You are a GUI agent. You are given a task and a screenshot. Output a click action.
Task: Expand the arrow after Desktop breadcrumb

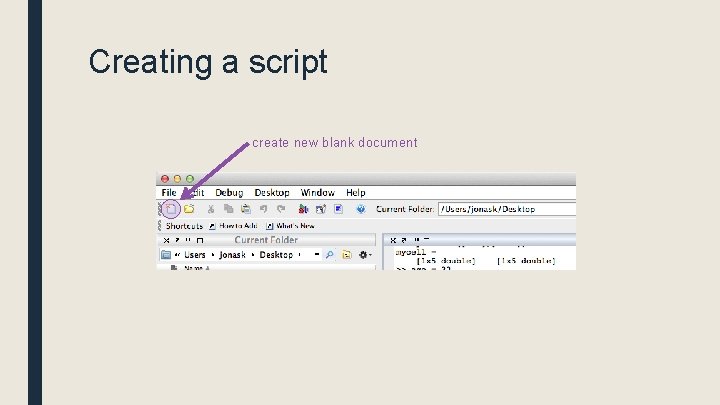click(299, 255)
